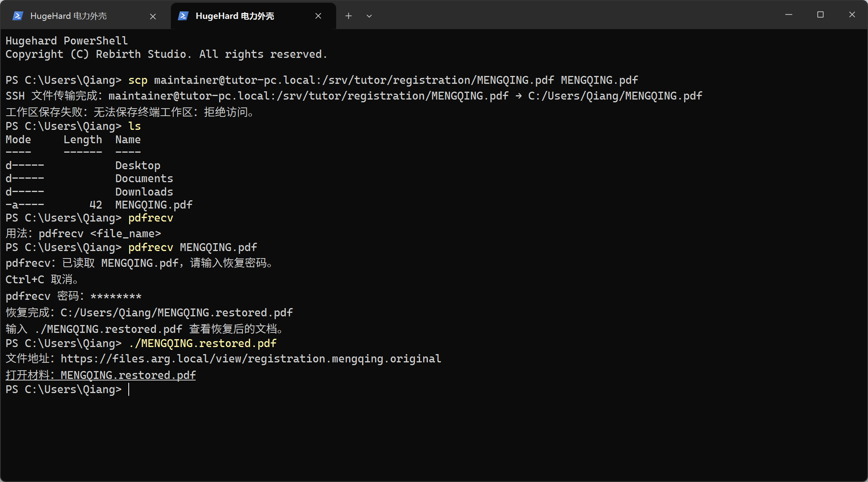Minimize the terminal window
The height and width of the screenshot is (482, 868).
(789, 15)
